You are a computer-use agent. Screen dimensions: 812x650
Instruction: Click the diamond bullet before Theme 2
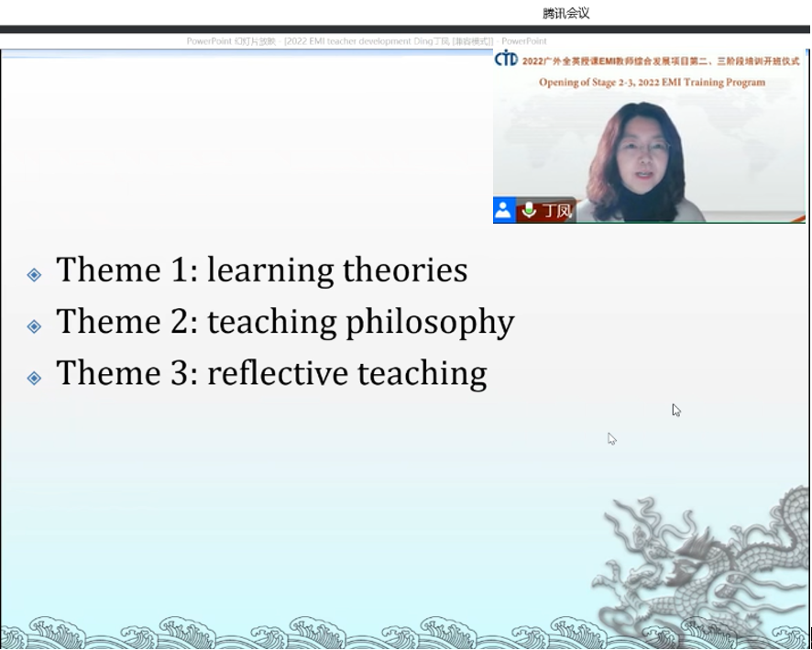click(34, 325)
